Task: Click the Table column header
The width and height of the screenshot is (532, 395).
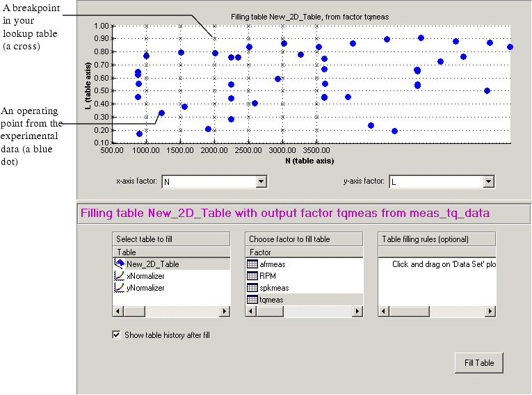Action: tap(171, 252)
